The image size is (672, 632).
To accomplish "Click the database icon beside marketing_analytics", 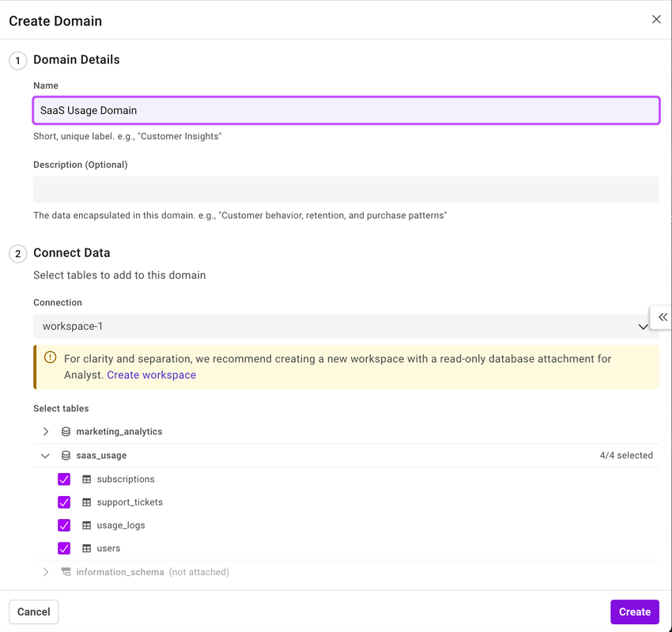I will 65,431.
